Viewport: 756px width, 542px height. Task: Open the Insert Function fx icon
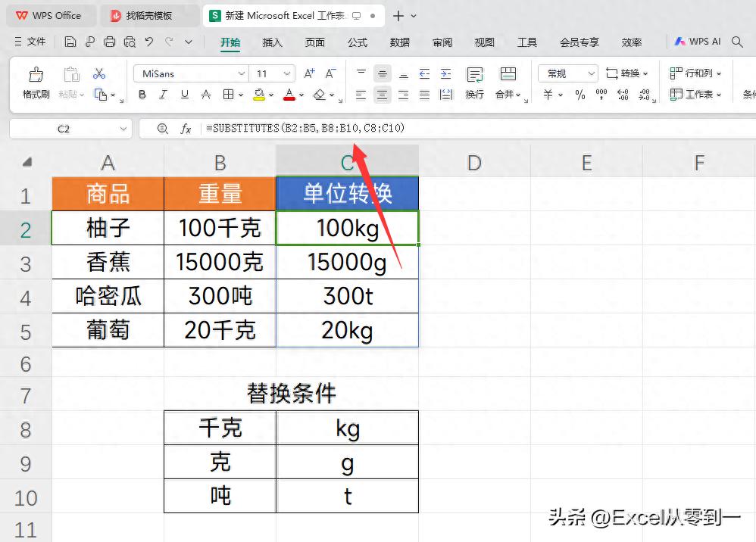pos(186,129)
